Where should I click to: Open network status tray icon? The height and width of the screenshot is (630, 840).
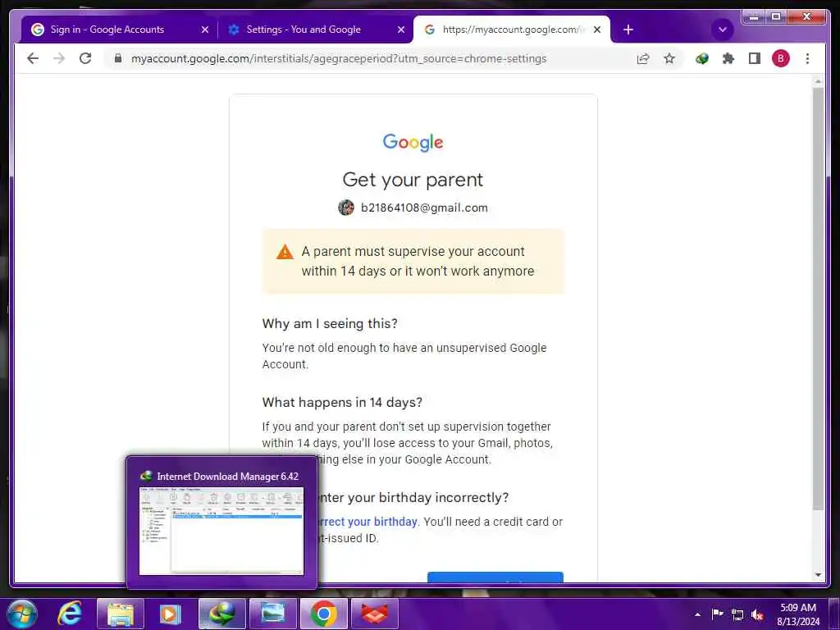(737, 614)
